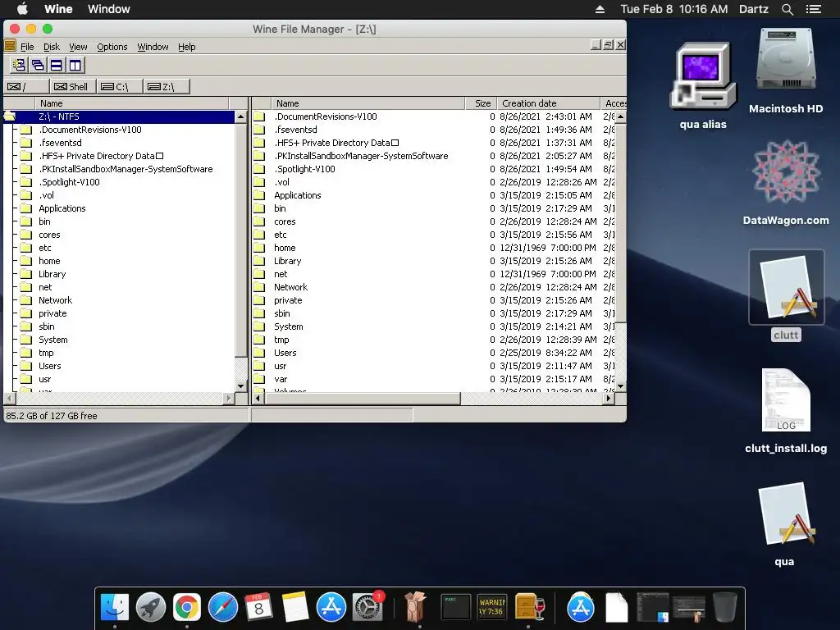Select cores row in right file list
840x630 pixels.
point(433,221)
